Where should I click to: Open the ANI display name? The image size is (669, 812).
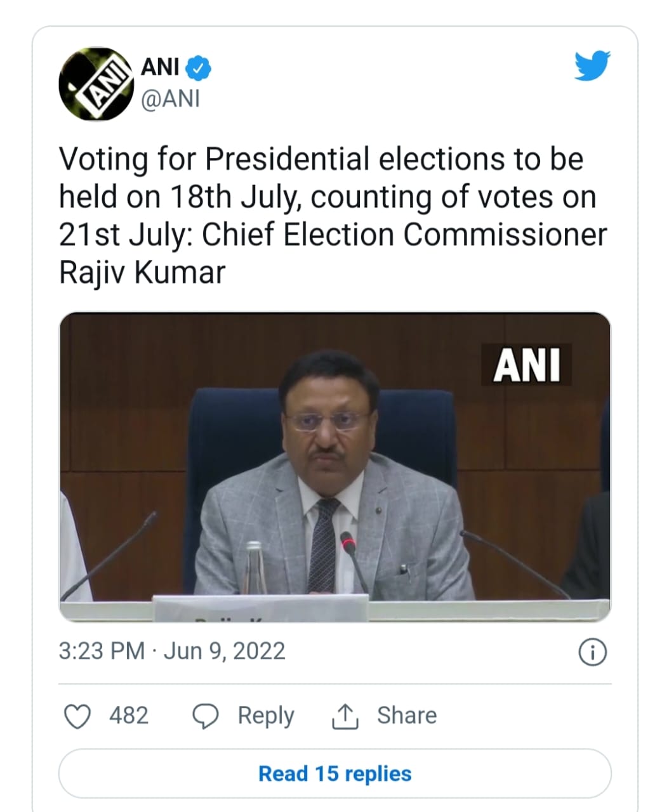pos(159,67)
